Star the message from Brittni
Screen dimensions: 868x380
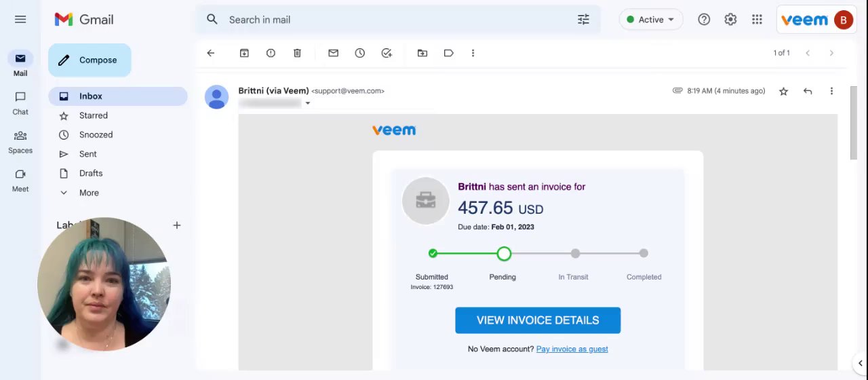[783, 91]
